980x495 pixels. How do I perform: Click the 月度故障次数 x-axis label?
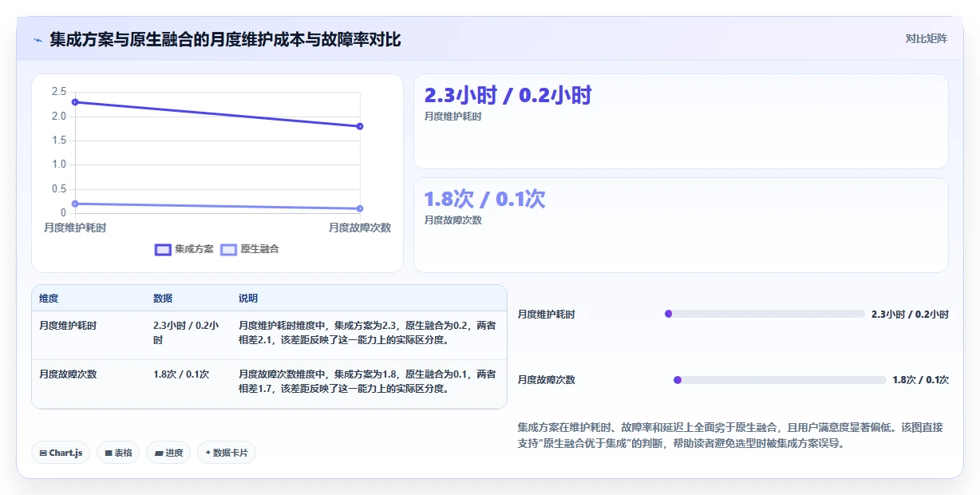tap(360, 228)
